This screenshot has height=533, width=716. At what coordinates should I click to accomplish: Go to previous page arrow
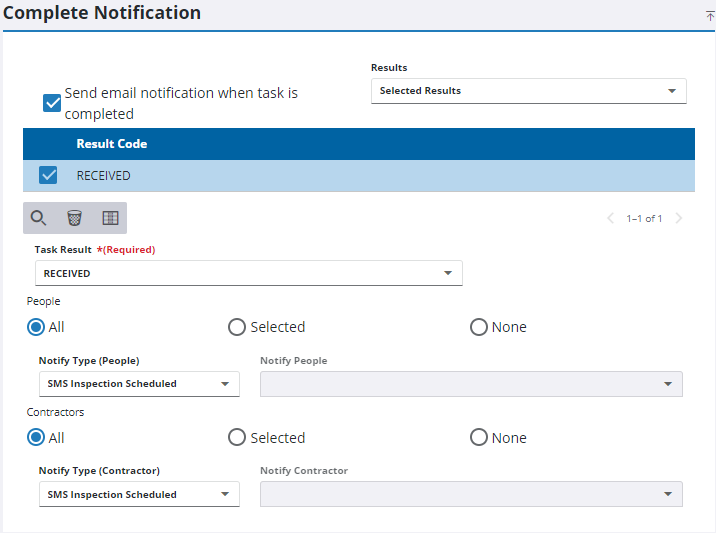[x=611, y=218]
